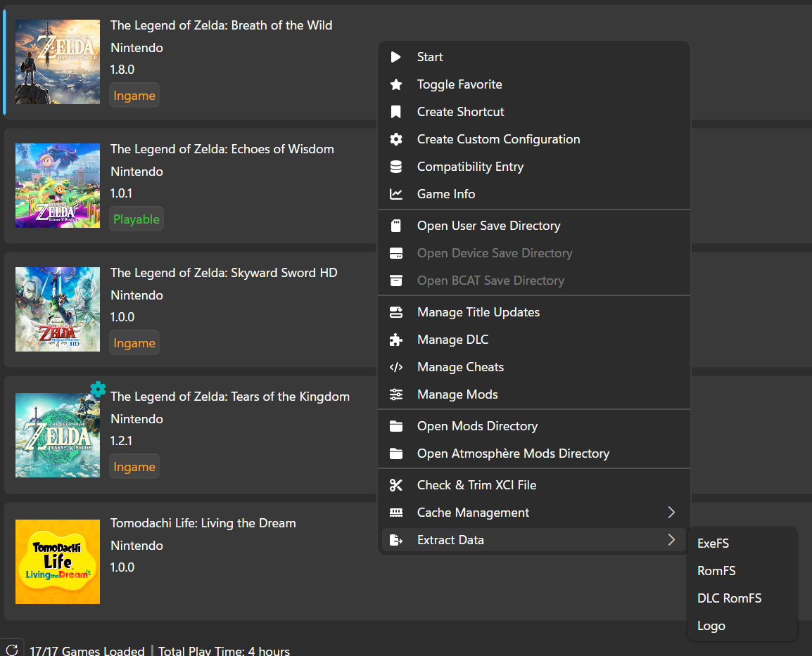Select Tomodachi Life cover thumbnail

[x=58, y=561]
